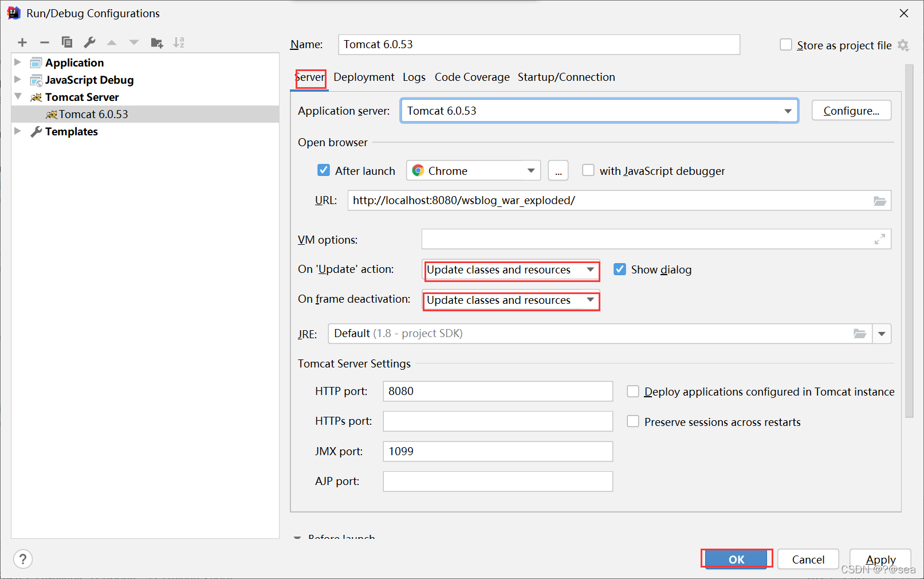The width and height of the screenshot is (924, 579).
Task: Create new folder for configurations
Action: pos(157,42)
